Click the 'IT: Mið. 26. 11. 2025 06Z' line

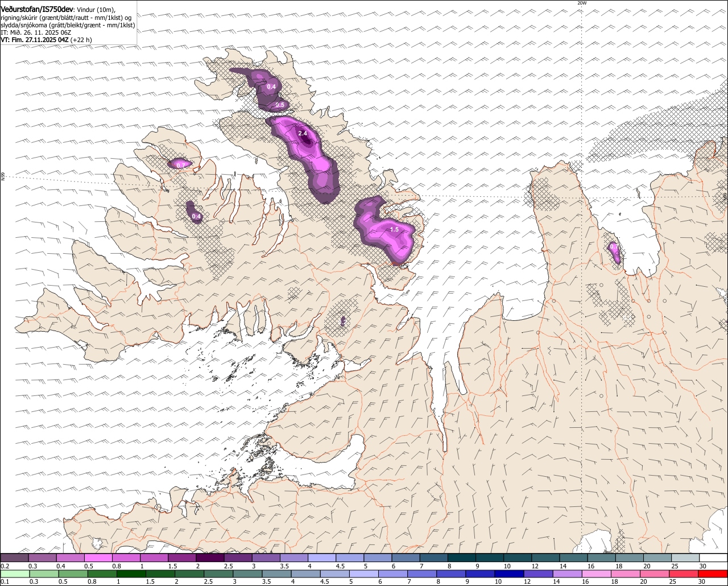coord(36,32)
